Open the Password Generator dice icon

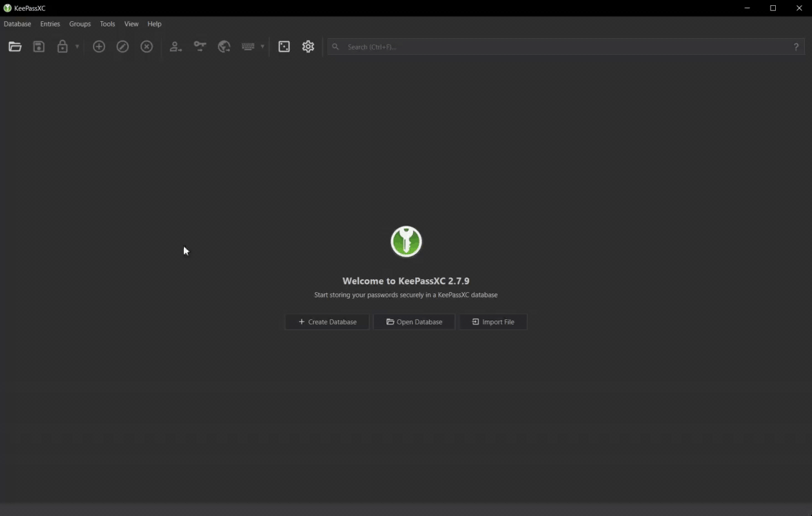pyautogui.click(x=284, y=46)
